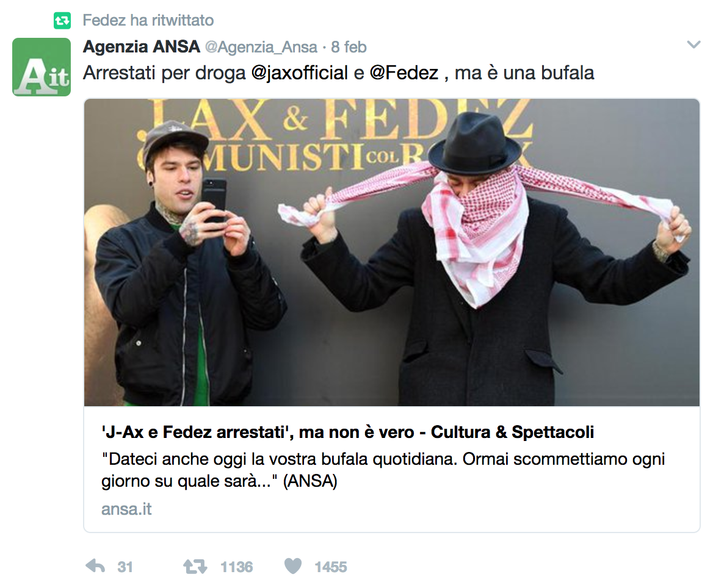
Task: Click the Agenzia ANSA green avatar
Action: click(x=42, y=67)
